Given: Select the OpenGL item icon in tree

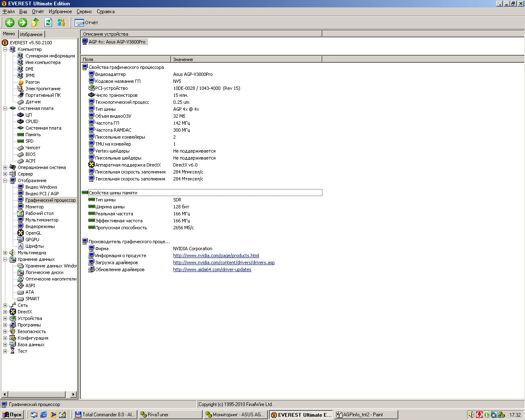Looking at the screenshot, I should (21, 233).
